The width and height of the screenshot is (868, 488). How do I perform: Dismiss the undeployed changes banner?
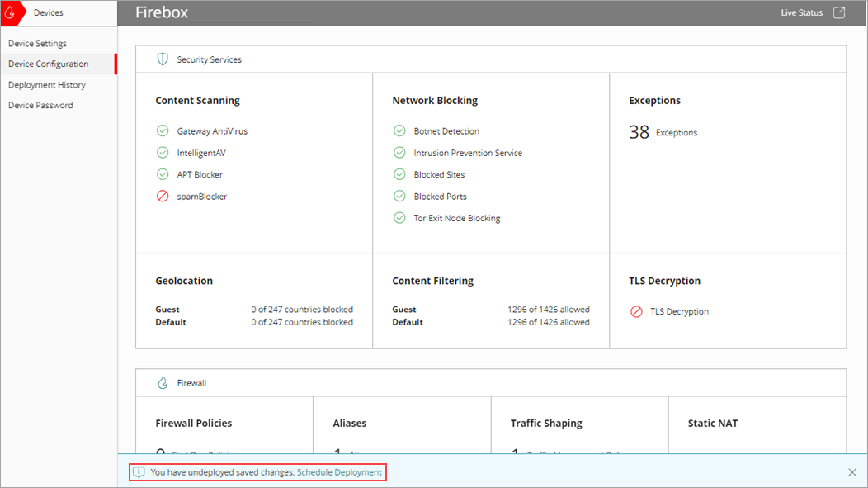coord(851,472)
